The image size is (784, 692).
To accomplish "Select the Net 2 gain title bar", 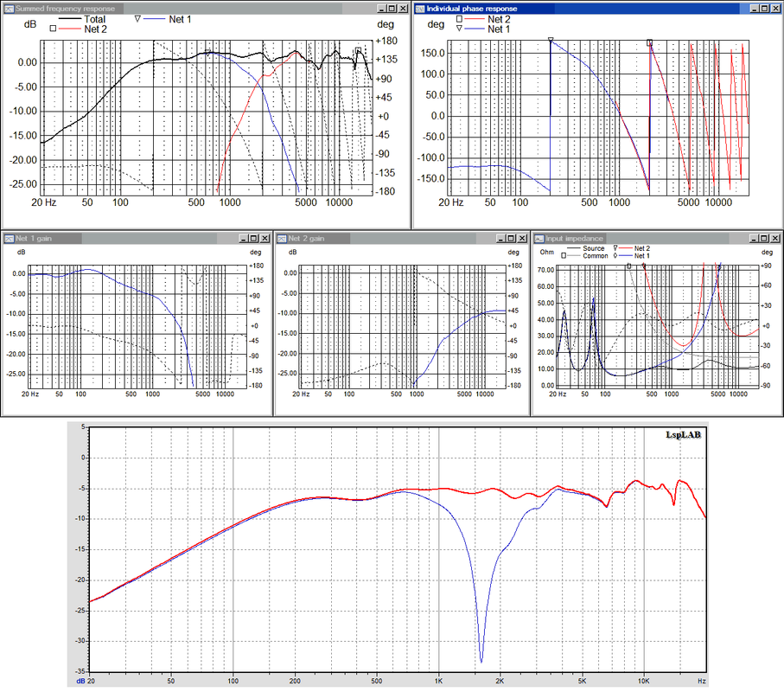I will point(402,239).
